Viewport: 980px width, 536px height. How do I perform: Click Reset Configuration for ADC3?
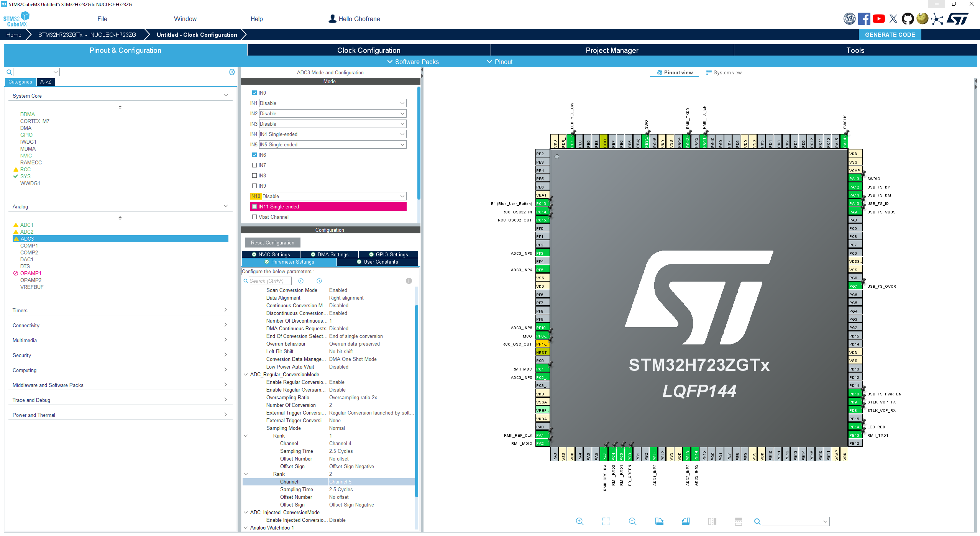272,242
